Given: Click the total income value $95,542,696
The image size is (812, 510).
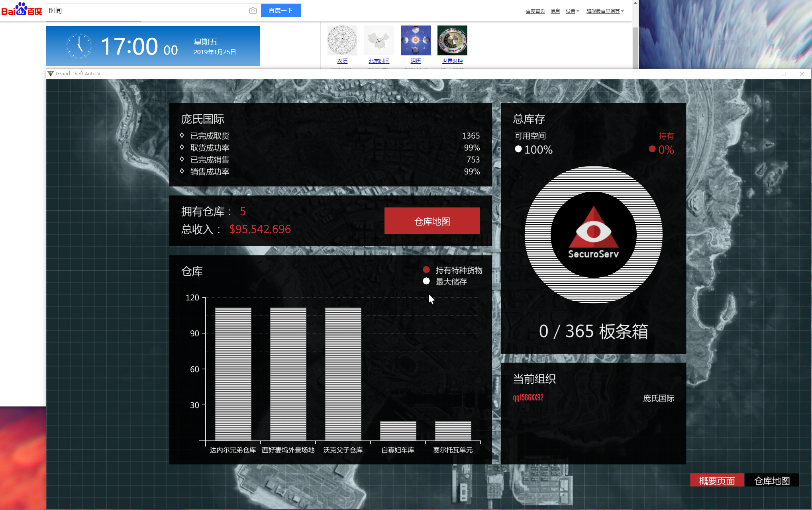Looking at the screenshot, I should (x=260, y=229).
